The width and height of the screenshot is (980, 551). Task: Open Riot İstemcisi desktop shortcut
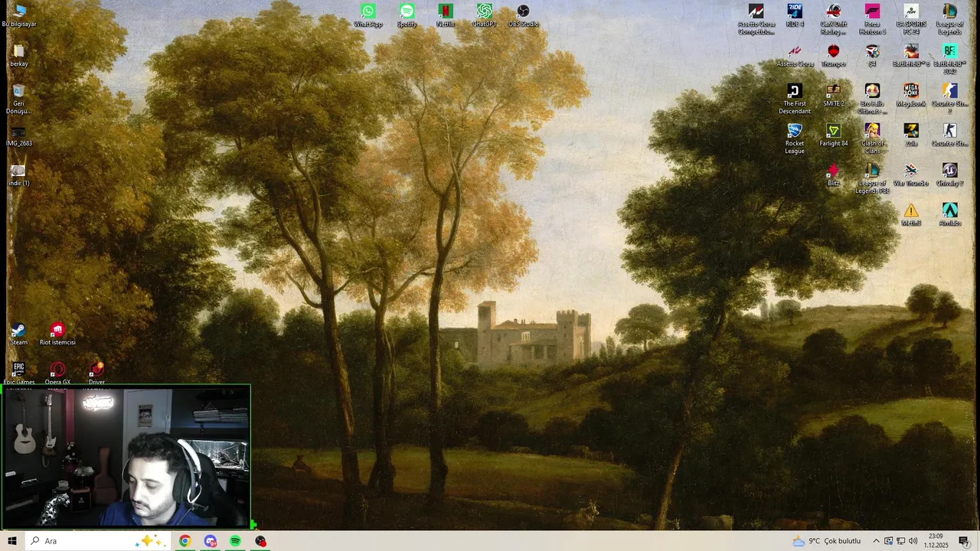coord(57,334)
